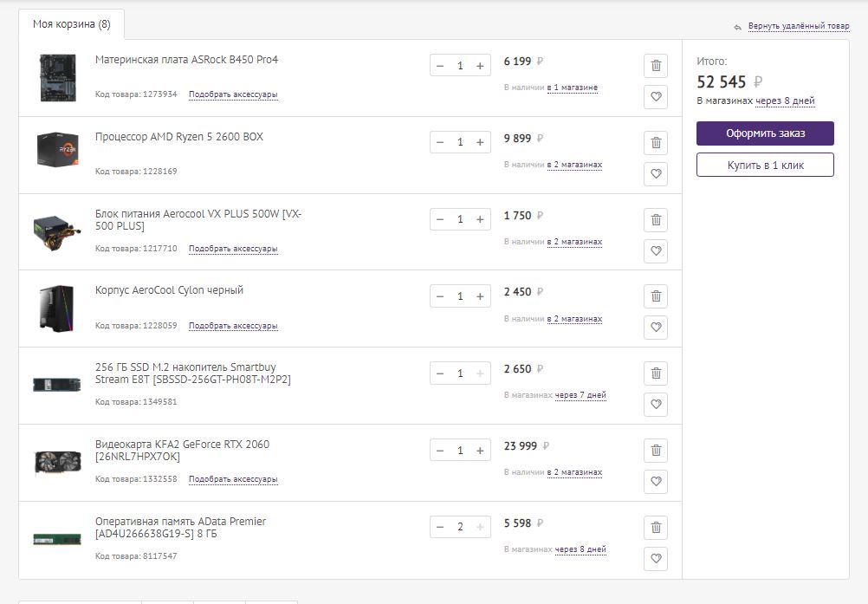Remove AeroCool Cylon case from cart
This screenshot has width=868, height=604.
[656, 296]
